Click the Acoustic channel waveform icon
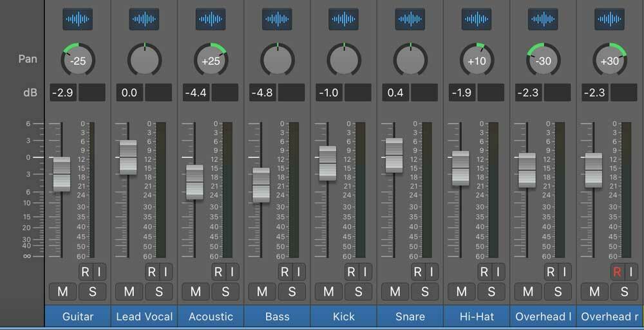644x330 pixels. [x=211, y=19]
